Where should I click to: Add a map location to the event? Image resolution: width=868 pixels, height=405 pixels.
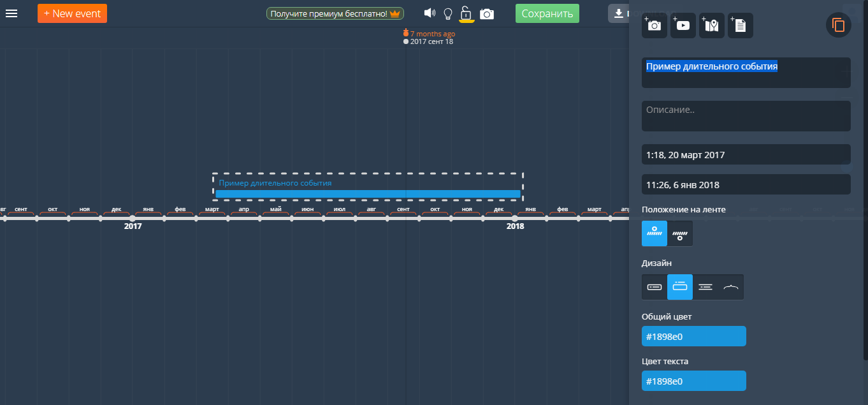click(x=711, y=25)
